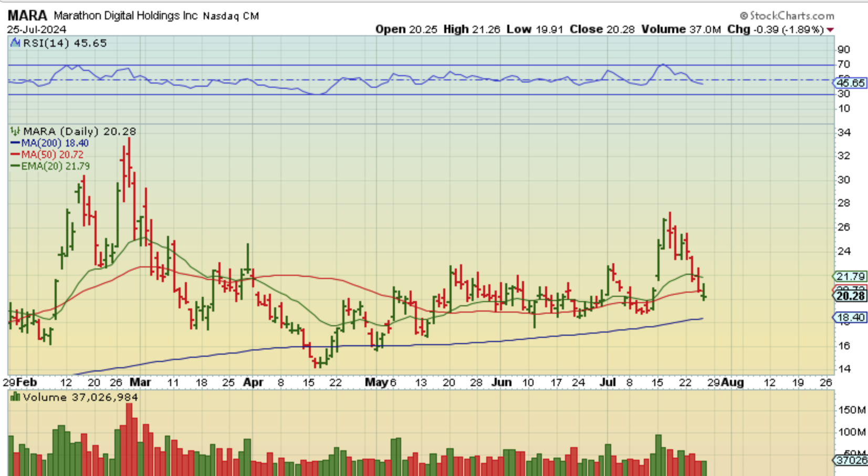Click the 32 label on the price axis

(x=844, y=156)
